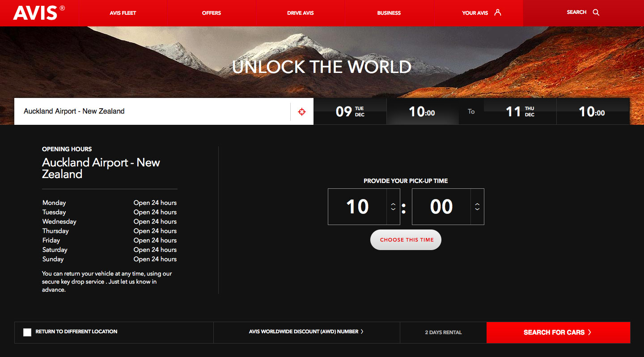Open the return time 10:00 selector
The width and height of the screenshot is (644, 357).
(592, 111)
